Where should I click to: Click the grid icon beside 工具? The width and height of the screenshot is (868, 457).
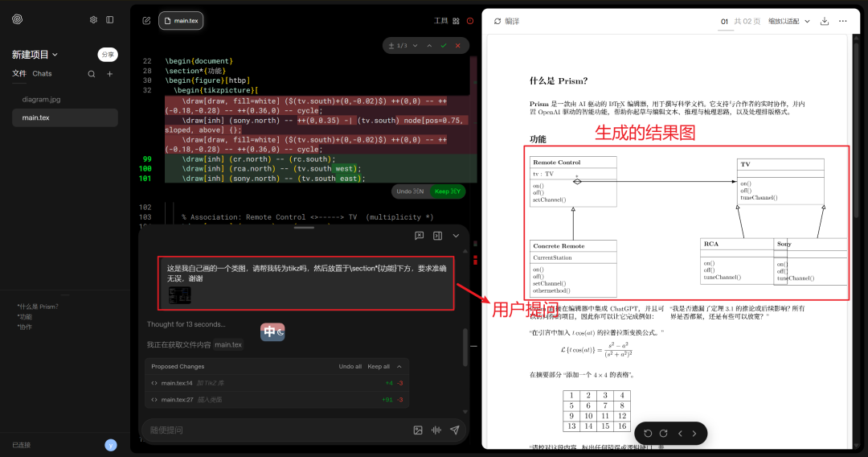click(x=457, y=21)
